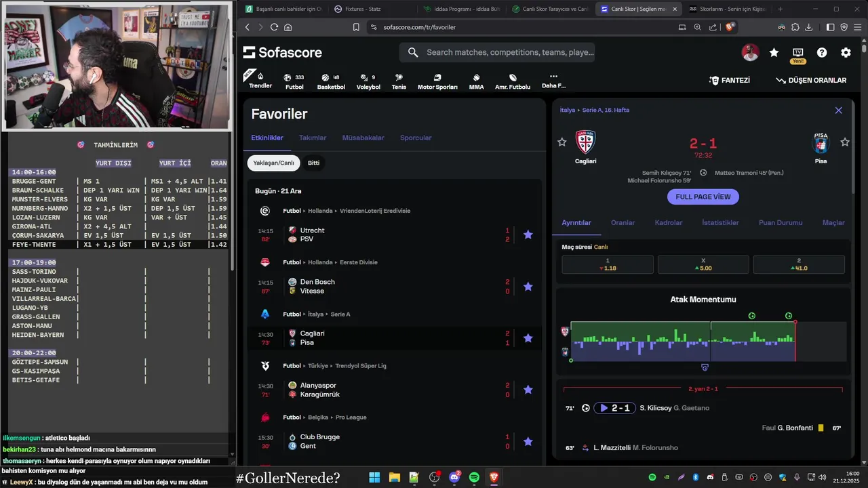This screenshot has height=488, width=868.
Task: Open the MMA sports category
Action: tap(476, 81)
